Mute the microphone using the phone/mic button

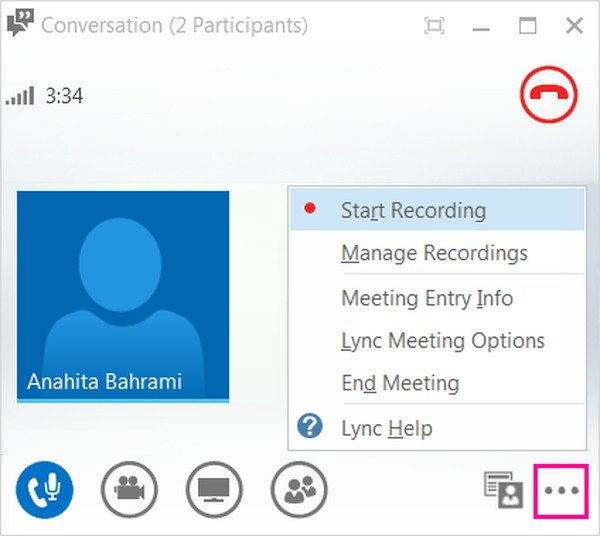coord(43,491)
